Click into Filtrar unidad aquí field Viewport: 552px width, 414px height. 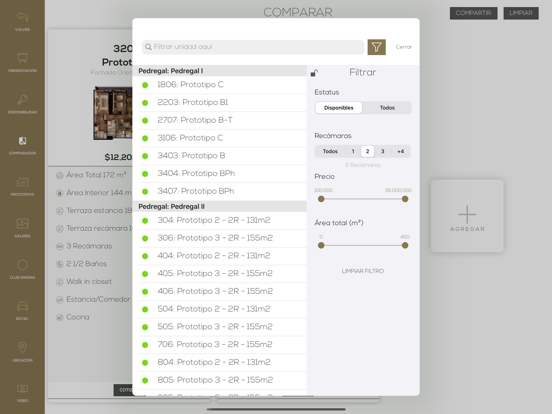(253, 47)
